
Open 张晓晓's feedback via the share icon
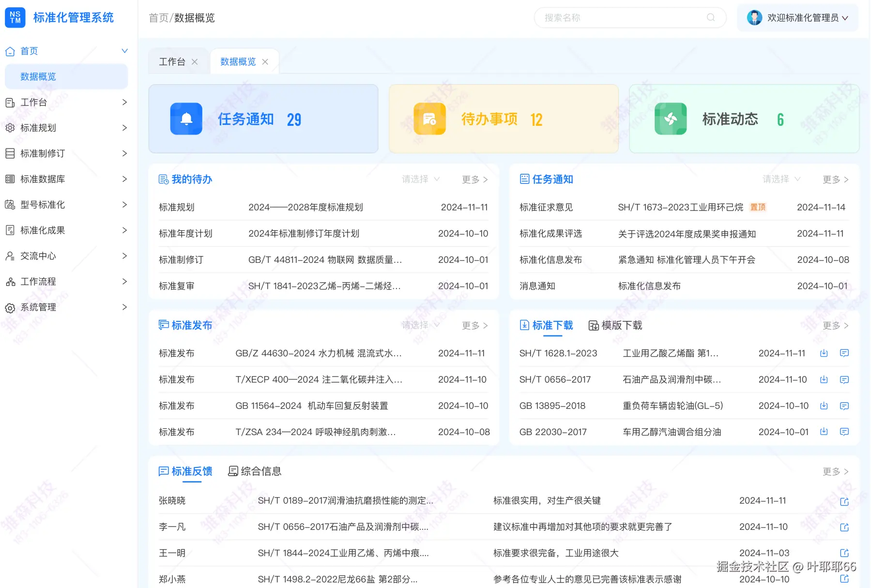click(x=844, y=501)
